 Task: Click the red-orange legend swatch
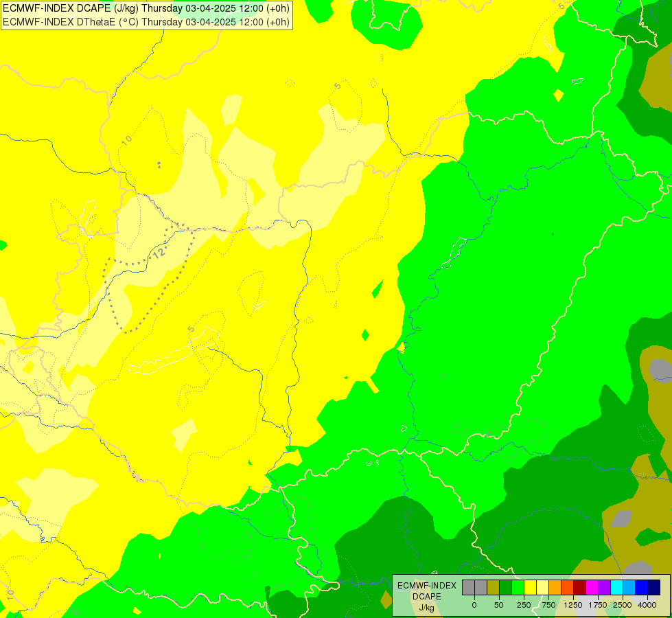point(568,588)
